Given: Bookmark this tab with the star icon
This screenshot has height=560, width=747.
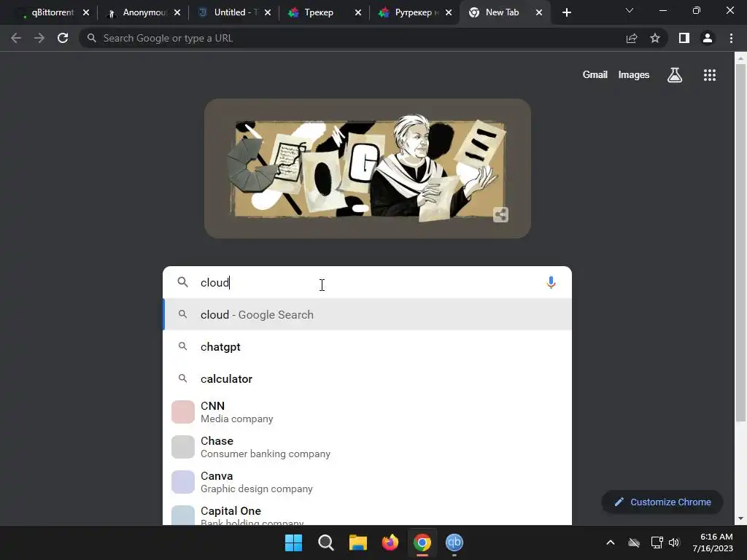Looking at the screenshot, I should (655, 38).
